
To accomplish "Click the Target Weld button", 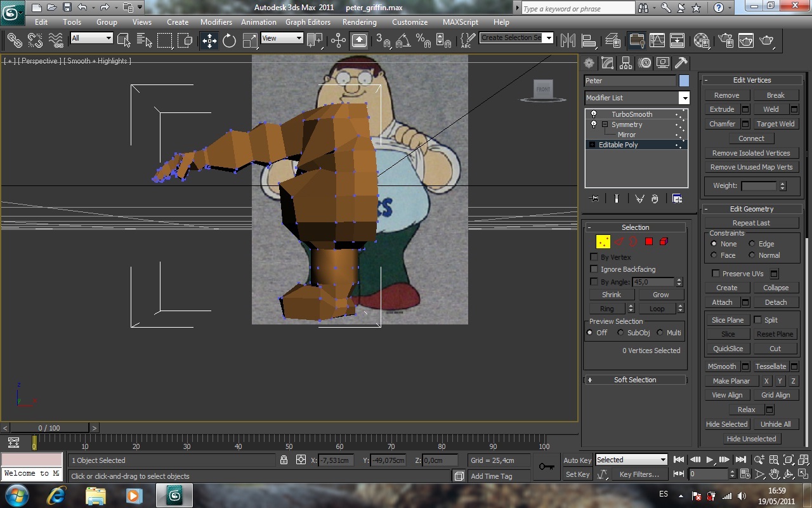I will (775, 124).
